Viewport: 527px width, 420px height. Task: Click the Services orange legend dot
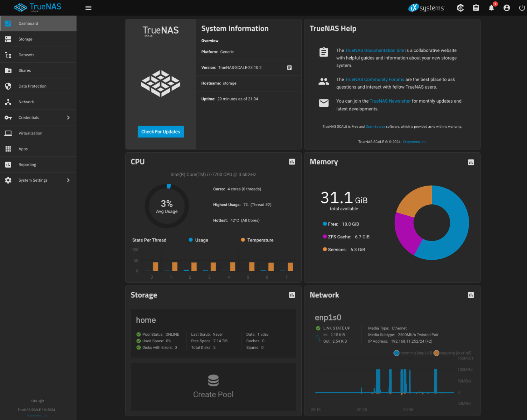tap(325, 249)
